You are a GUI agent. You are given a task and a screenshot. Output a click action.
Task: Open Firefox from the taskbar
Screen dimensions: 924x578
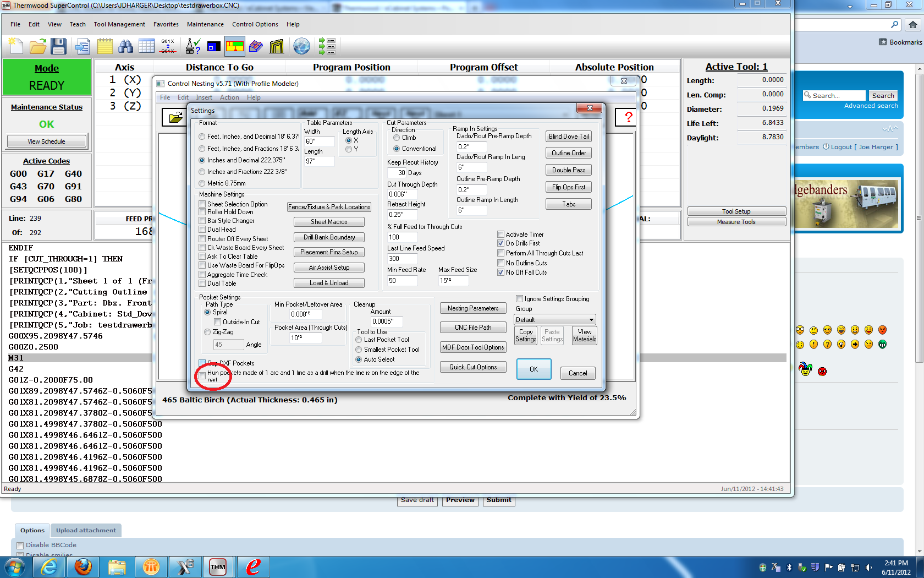(x=83, y=566)
